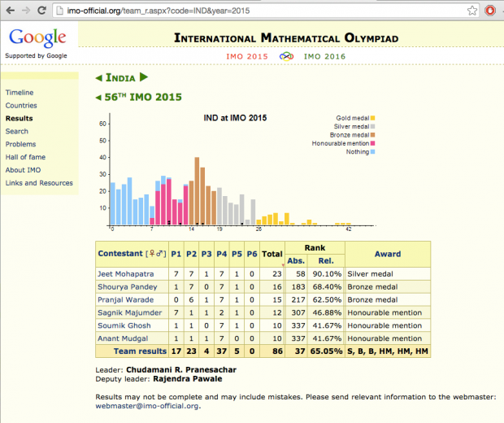
Task: Go to previous country, left of India
Action: tap(99, 78)
